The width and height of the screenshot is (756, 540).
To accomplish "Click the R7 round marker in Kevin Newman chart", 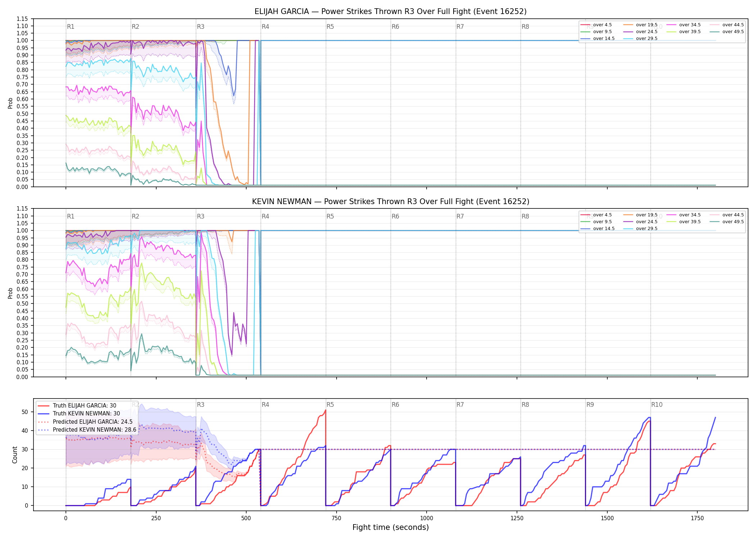I will click(x=460, y=216).
